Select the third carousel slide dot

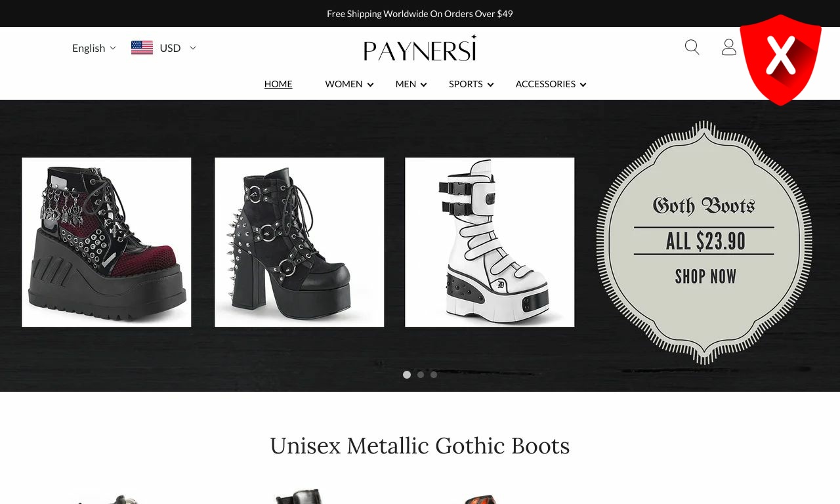point(434,375)
